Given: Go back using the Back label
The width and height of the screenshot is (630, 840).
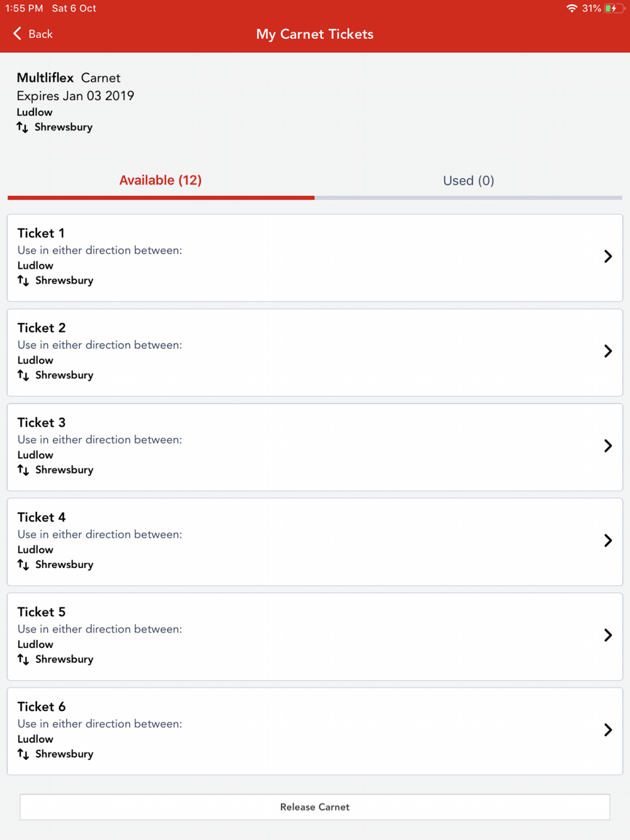Looking at the screenshot, I should pyautogui.click(x=40, y=34).
